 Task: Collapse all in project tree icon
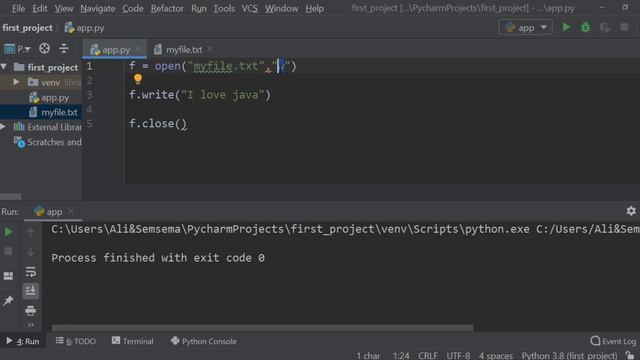click(64, 49)
